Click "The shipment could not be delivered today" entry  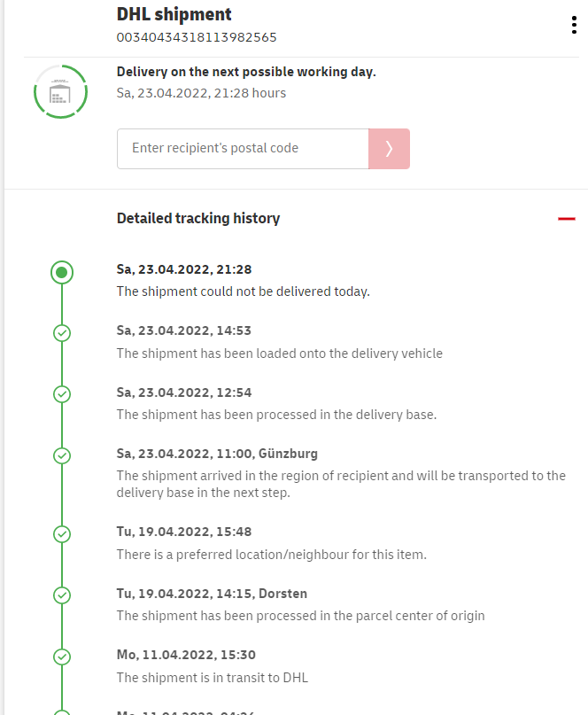tap(243, 291)
